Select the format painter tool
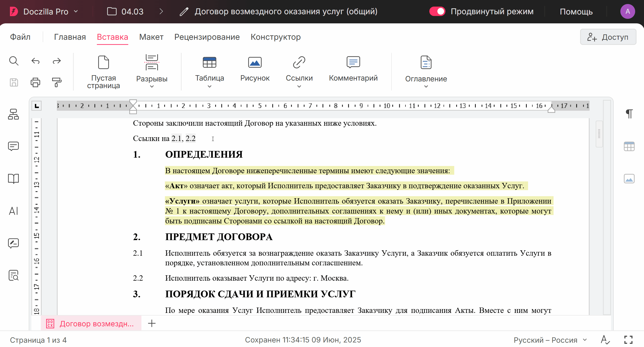This screenshot has width=644, height=347. (57, 82)
